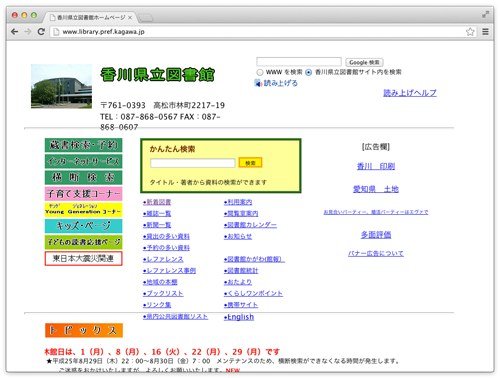Screen dimensions: 500x378
Task: Open the 雑誌一覧 link
Action: [x=157, y=214]
